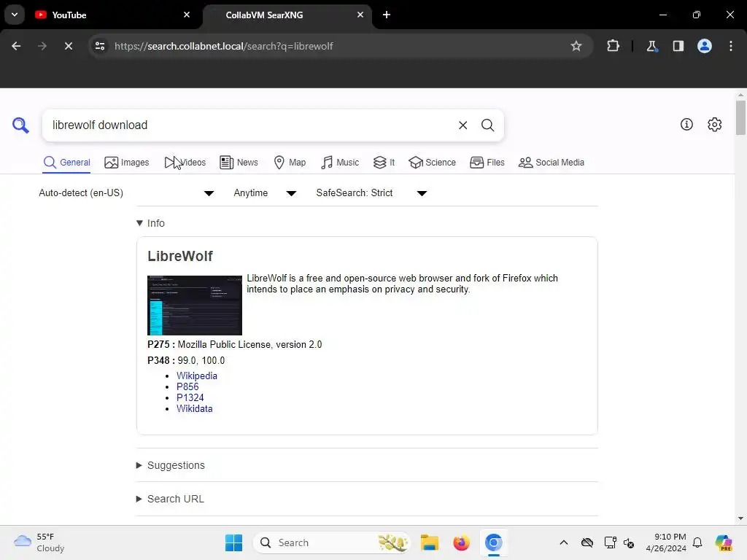Open the SafeSearch: Strict dropdown
Screen dimensions: 747x560
click(371, 192)
